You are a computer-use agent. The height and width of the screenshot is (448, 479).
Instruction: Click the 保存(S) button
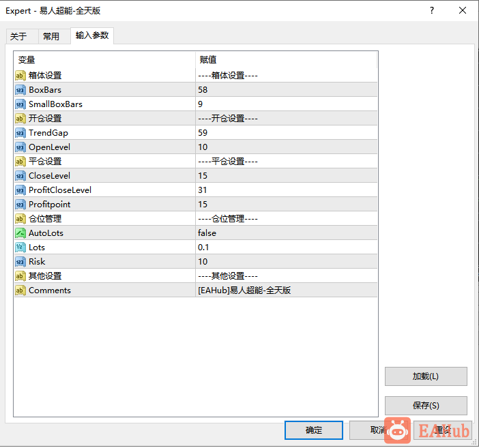[426, 406]
